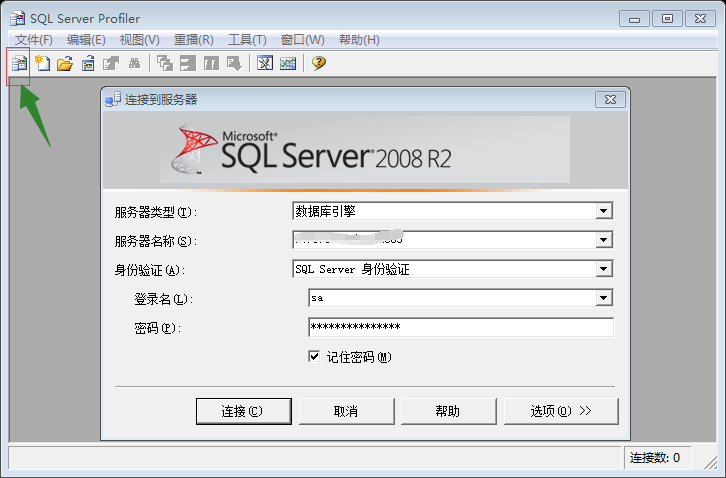Click the 选项(O) >> button
Screen dimensions: 726x478
tap(561, 411)
